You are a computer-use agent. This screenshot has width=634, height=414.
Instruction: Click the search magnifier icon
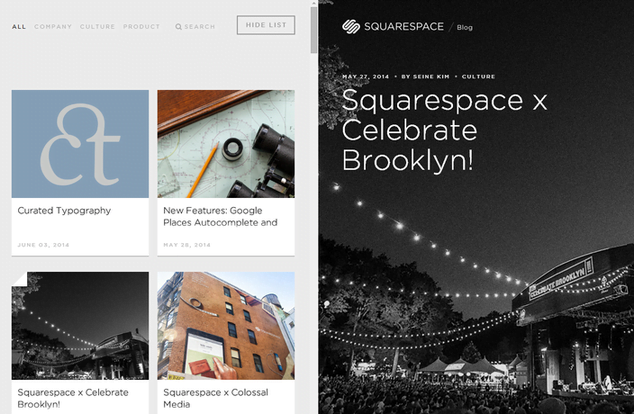[178, 27]
